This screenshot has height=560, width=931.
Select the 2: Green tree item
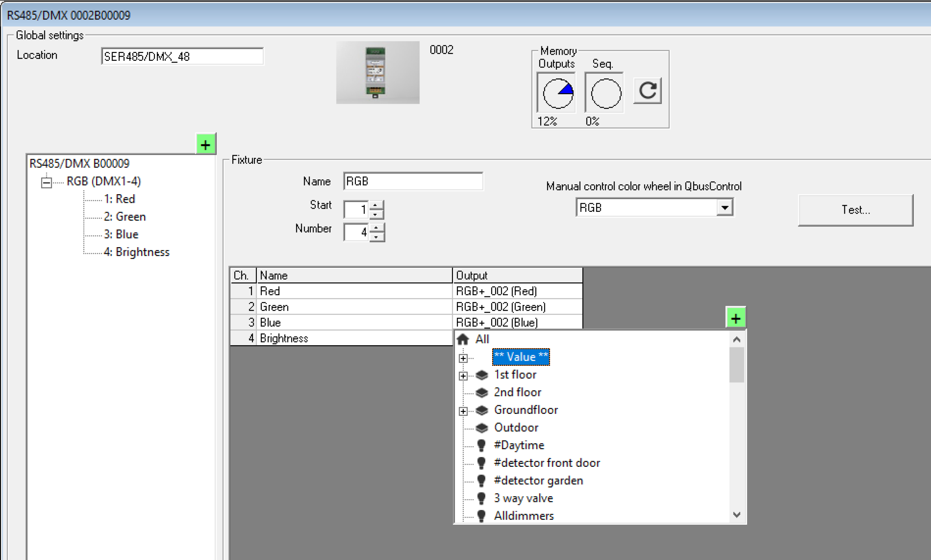click(x=125, y=216)
